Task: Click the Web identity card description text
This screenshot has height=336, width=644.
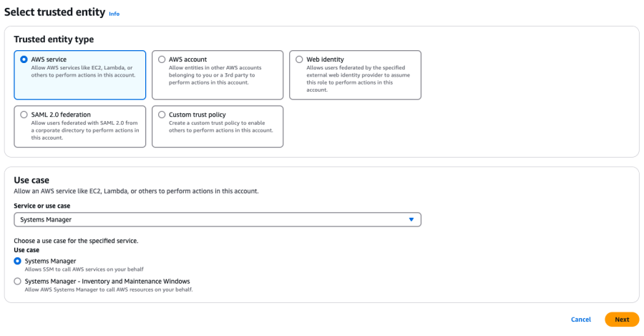Action: pos(358,79)
